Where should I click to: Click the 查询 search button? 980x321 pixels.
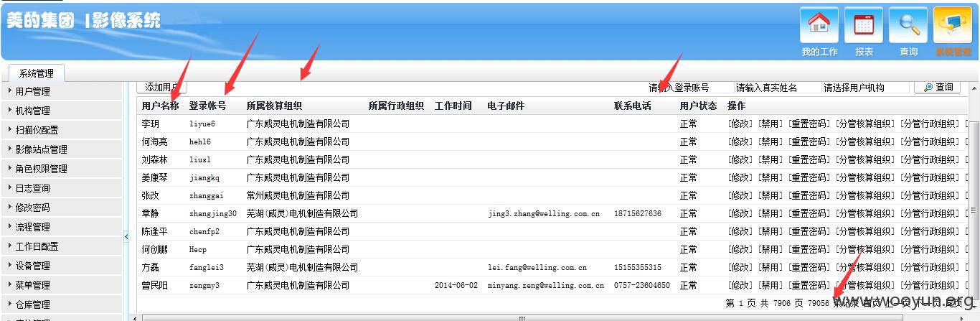pyautogui.click(x=938, y=88)
